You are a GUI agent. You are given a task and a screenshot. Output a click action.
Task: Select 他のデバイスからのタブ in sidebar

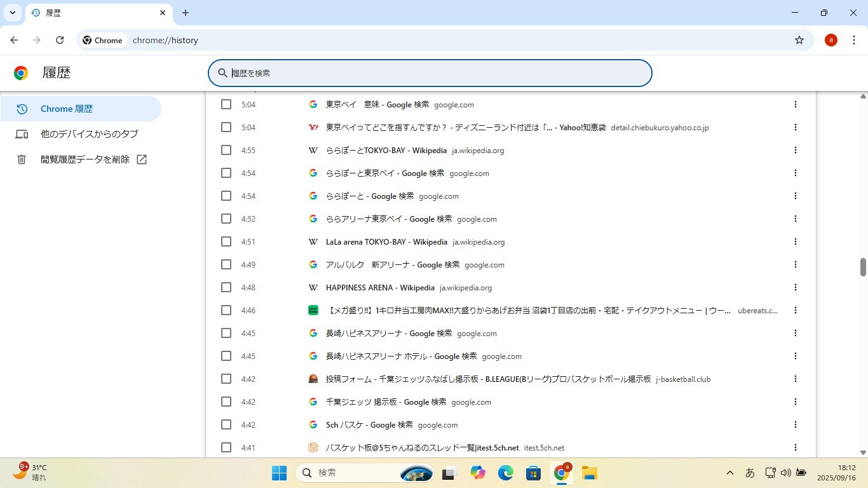click(x=89, y=134)
